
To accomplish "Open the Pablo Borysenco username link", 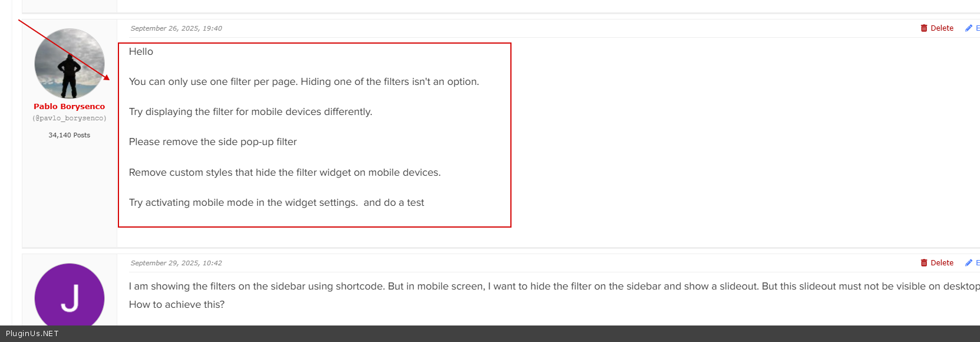I will click(x=70, y=107).
